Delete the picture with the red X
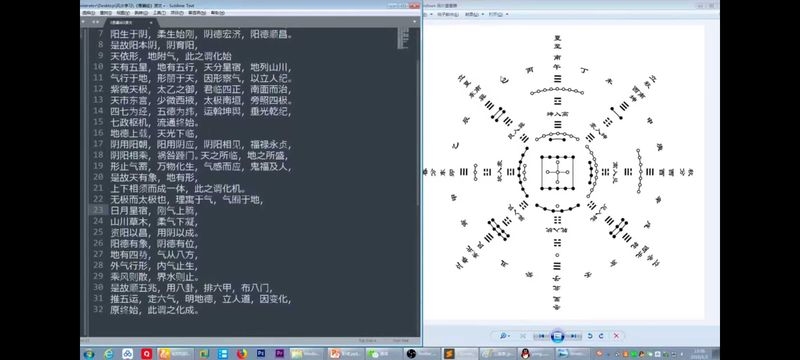The height and width of the screenshot is (360, 800). pyautogui.click(x=616, y=336)
